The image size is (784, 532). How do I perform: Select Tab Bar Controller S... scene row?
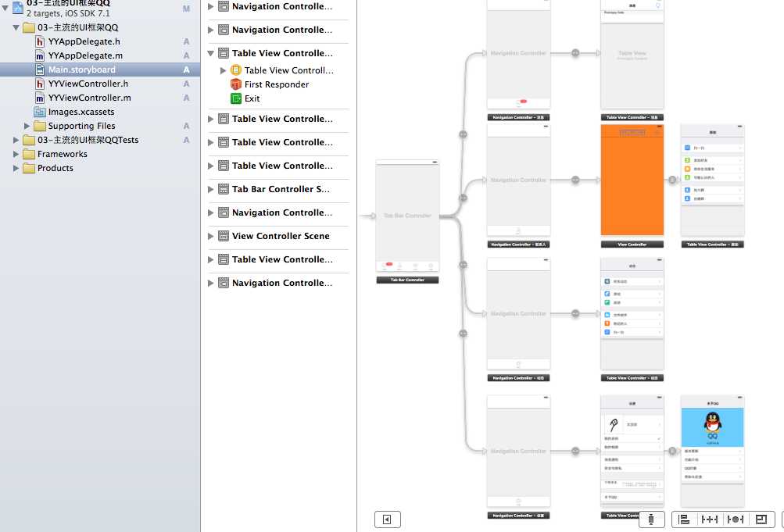[278, 189]
